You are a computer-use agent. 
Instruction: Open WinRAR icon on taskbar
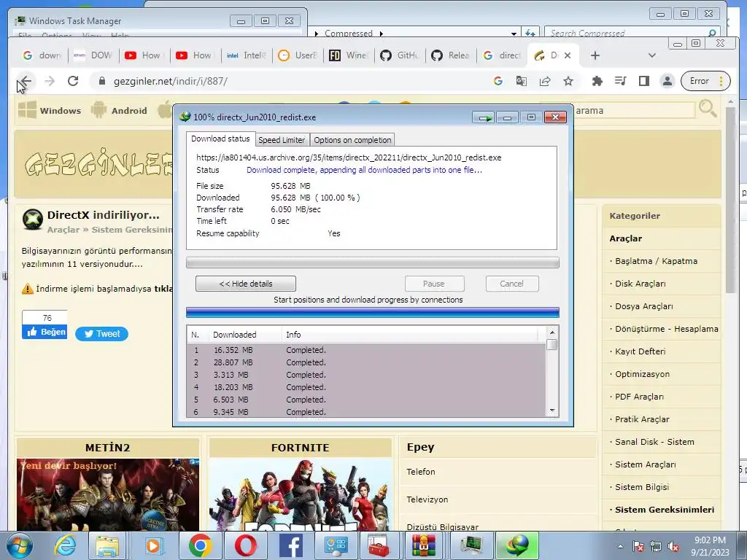[x=424, y=545]
